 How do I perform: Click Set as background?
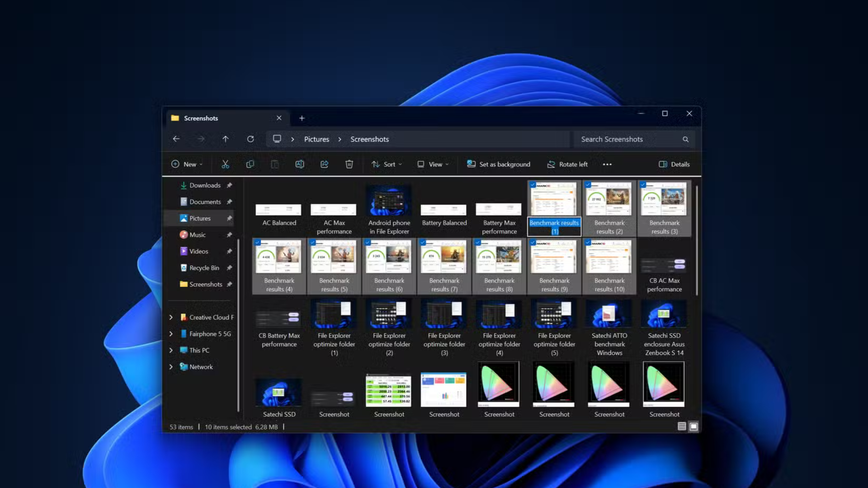pyautogui.click(x=498, y=164)
